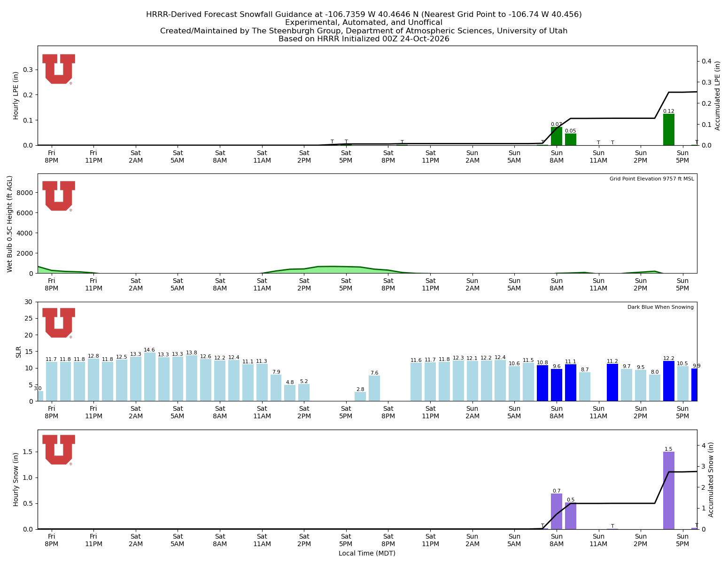Click the 'Experimental, Automated, and Unoffical' title line

coord(364,23)
